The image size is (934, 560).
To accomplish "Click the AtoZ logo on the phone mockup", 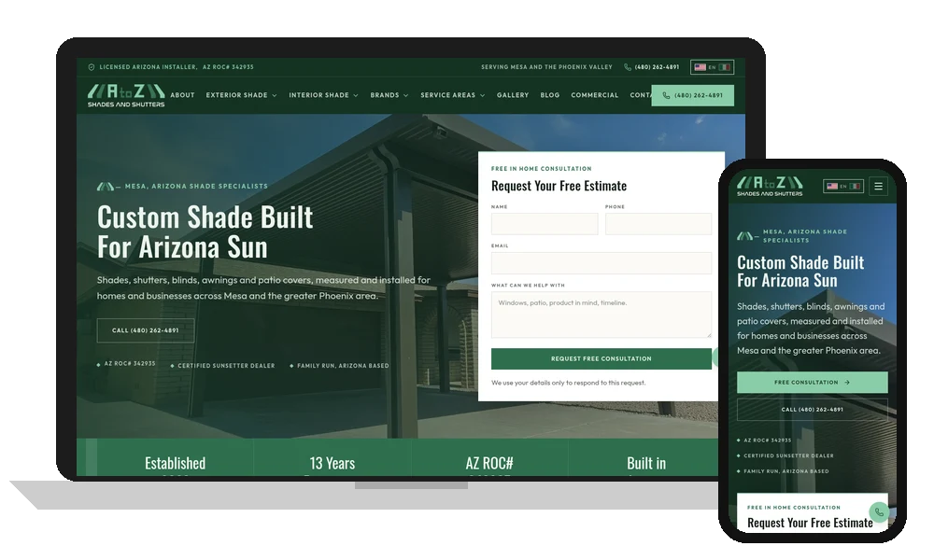I will tap(770, 186).
